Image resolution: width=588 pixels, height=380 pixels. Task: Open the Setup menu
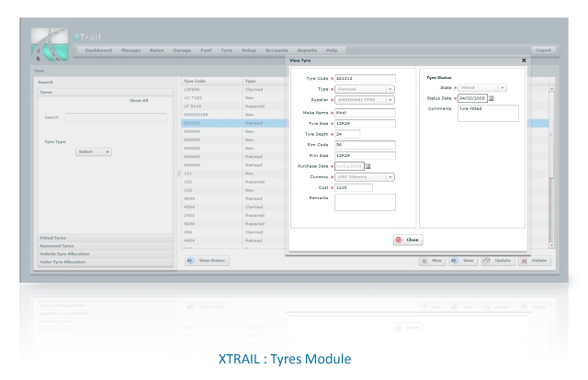pos(249,50)
